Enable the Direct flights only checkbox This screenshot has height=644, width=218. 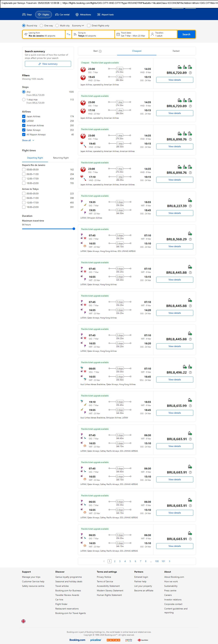[89, 26]
